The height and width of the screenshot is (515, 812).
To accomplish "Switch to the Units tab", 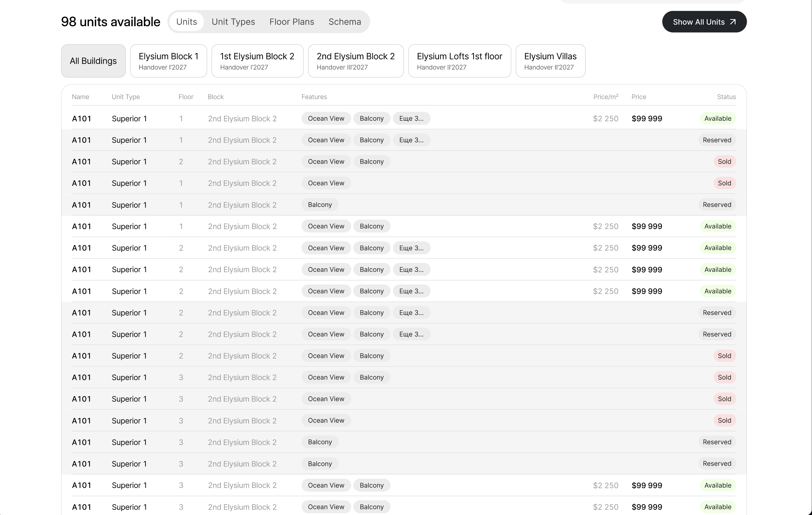I will tap(186, 22).
